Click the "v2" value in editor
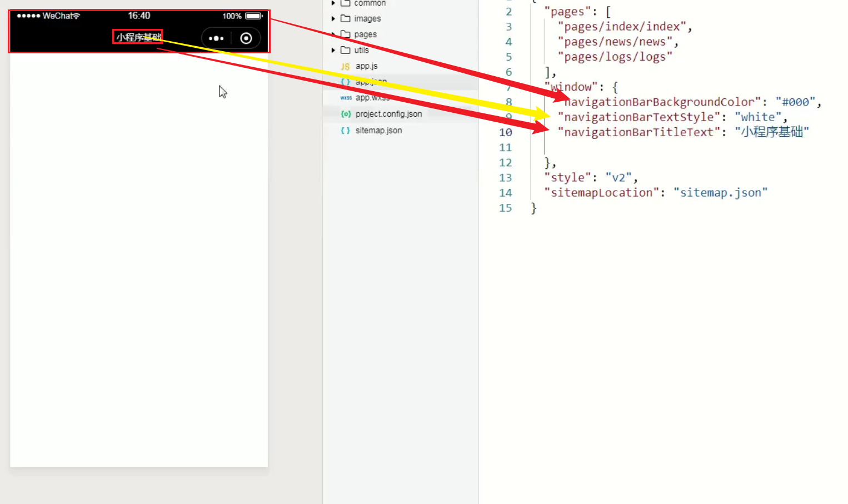 [618, 177]
